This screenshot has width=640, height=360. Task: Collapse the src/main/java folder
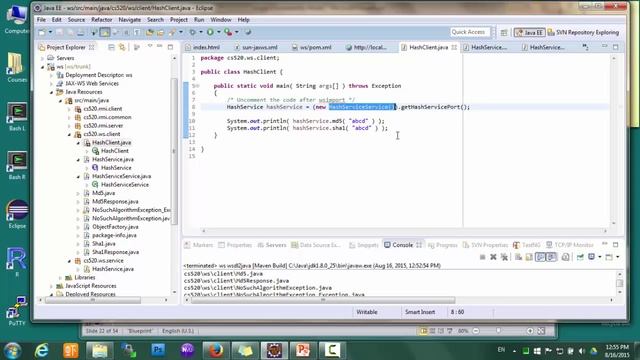click(60, 100)
